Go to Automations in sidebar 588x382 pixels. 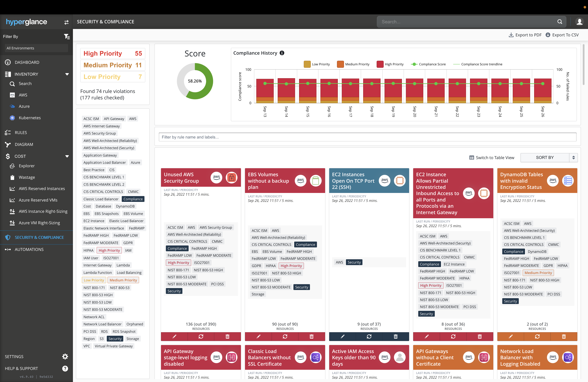[x=29, y=249]
